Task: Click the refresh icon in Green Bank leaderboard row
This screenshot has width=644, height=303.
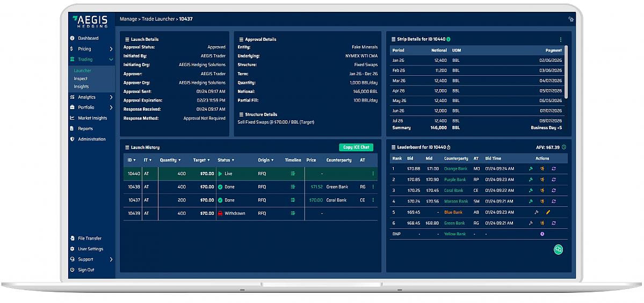Action: 554,223
